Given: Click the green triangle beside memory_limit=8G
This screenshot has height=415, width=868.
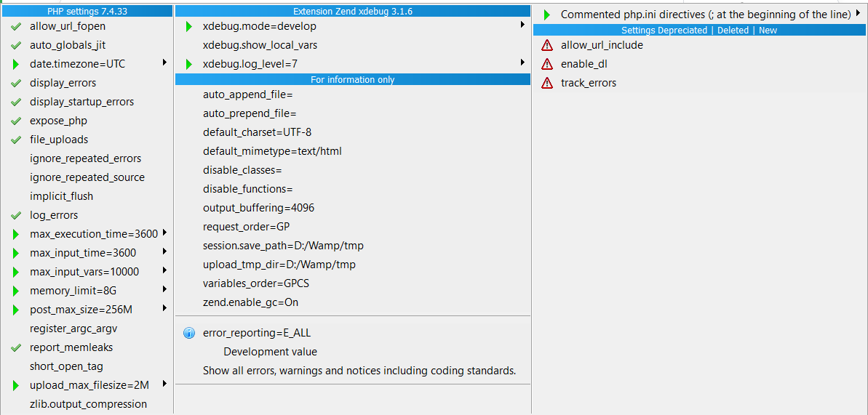Looking at the screenshot, I should 16,291.
